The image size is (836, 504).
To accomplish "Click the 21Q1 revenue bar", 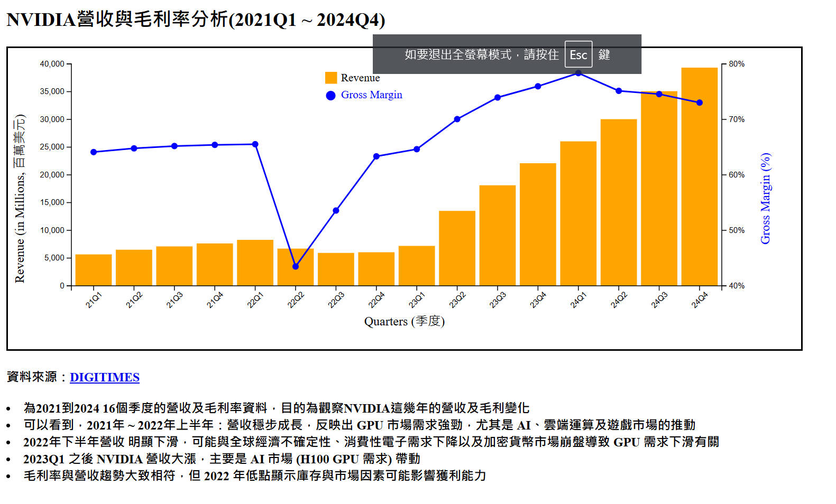I will point(94,270).
